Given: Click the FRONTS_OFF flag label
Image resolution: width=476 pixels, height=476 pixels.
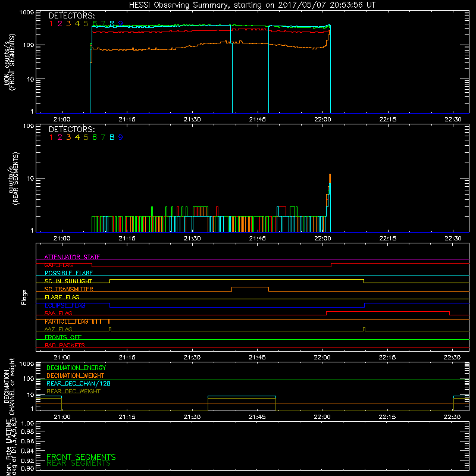Looking at the screenshot, I should pos(63,337).
